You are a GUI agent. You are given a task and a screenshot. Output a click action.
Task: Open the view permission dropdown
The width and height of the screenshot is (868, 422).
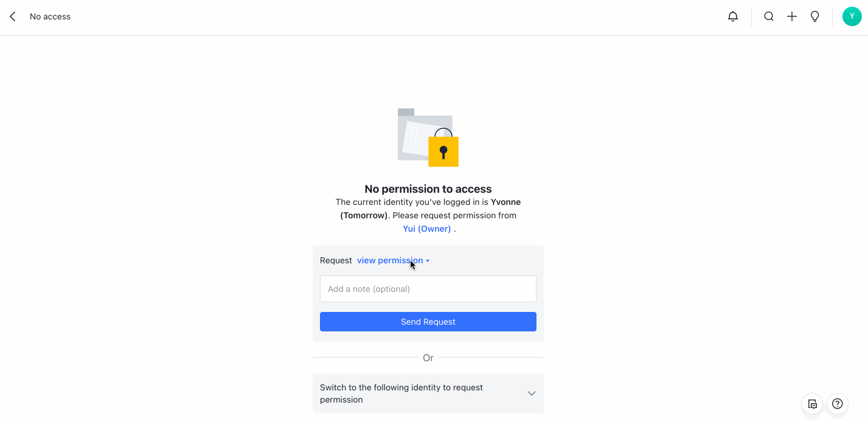390,260
